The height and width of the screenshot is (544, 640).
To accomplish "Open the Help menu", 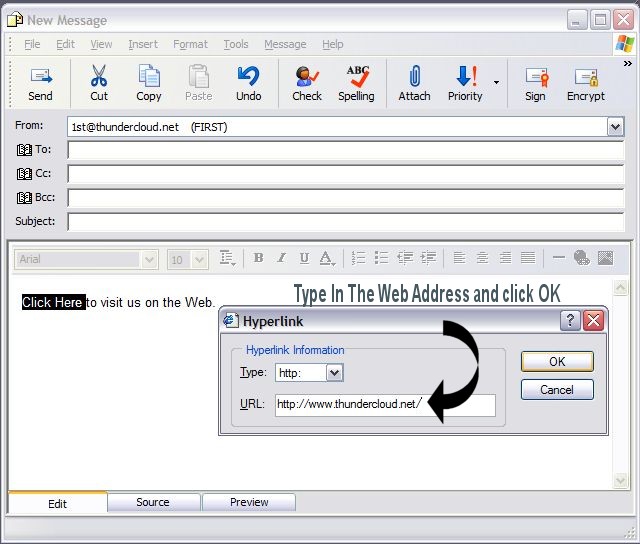I will pos(333,44).
